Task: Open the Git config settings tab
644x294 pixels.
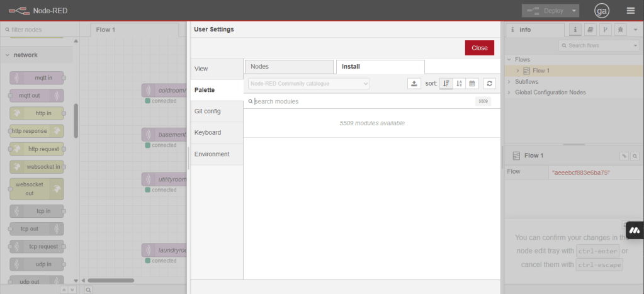Action: click(217, 111)
